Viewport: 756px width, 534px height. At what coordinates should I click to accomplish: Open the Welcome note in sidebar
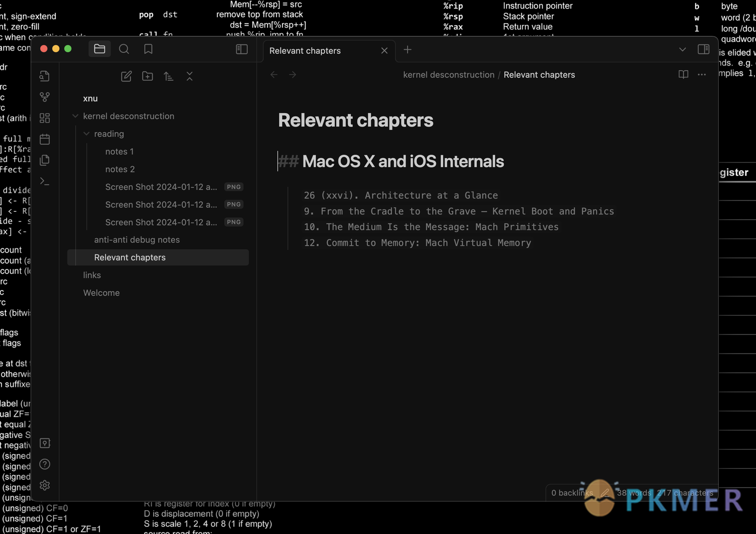point(101,292)
